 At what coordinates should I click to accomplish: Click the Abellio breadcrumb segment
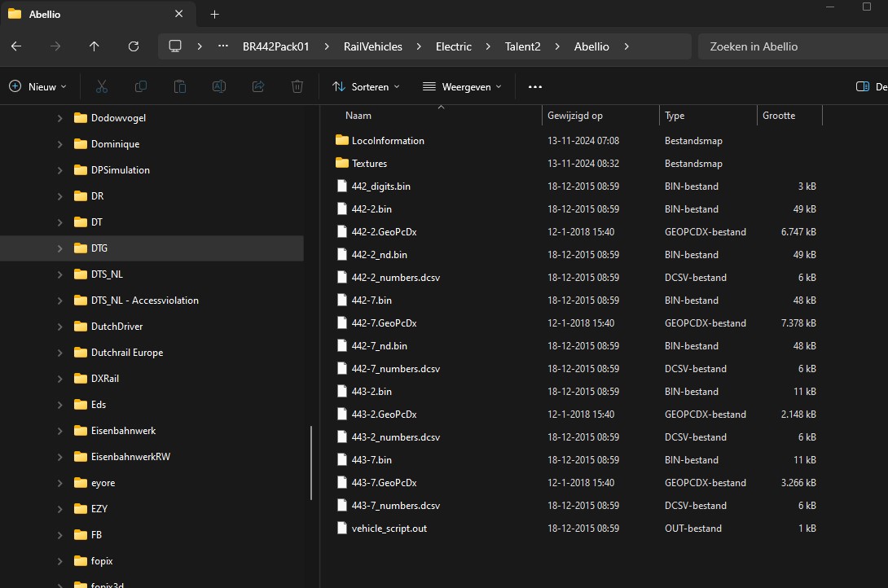(x=591, y=46)
